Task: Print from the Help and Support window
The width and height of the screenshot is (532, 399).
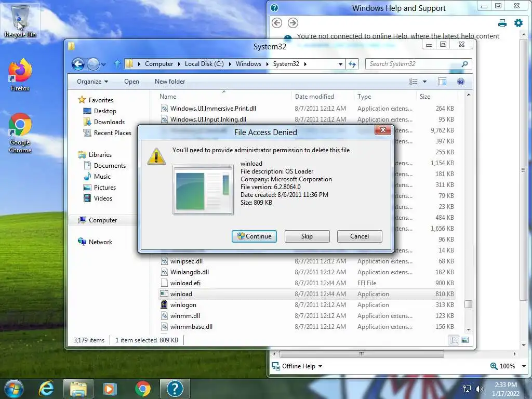Action: [502, 23]
